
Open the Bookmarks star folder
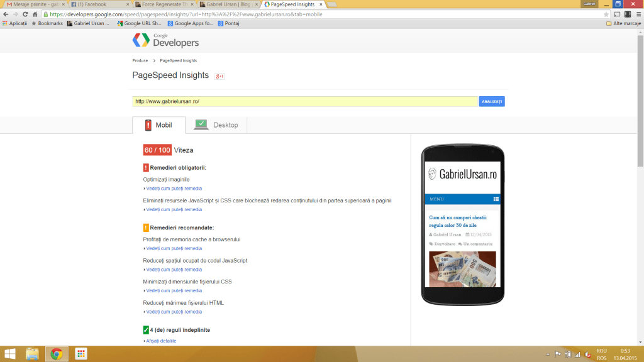pyautogui.click(x=47, y=23)
